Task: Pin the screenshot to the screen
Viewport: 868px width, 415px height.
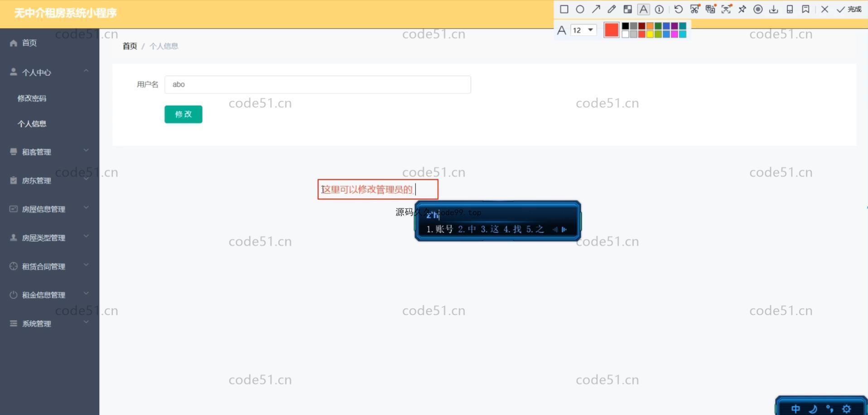Action: 742,9
